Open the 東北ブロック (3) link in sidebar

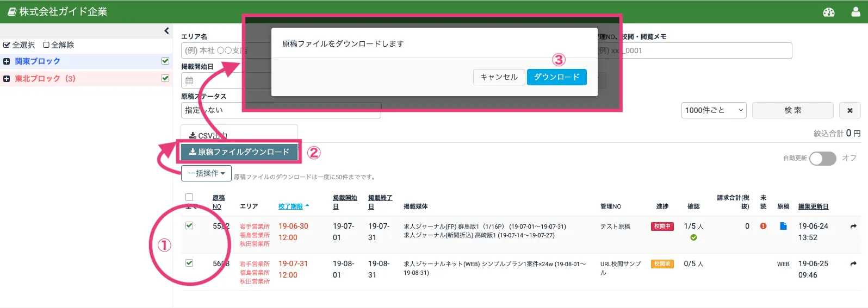45,79
